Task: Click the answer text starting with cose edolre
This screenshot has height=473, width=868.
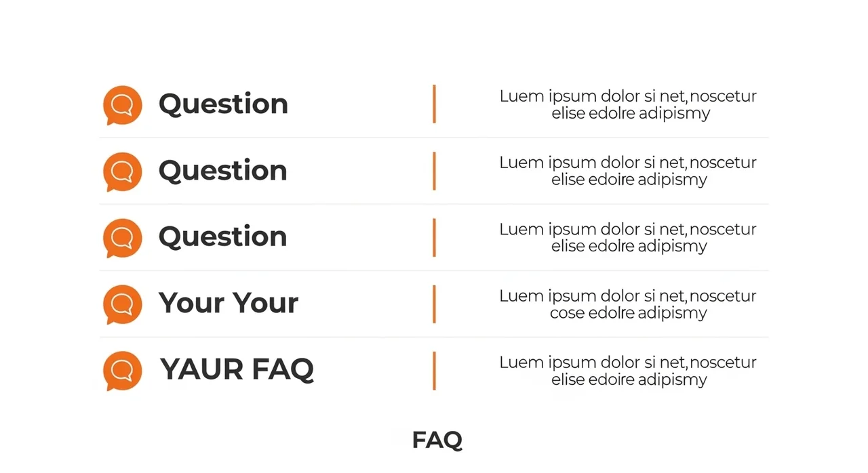Action: click(628, 304)
